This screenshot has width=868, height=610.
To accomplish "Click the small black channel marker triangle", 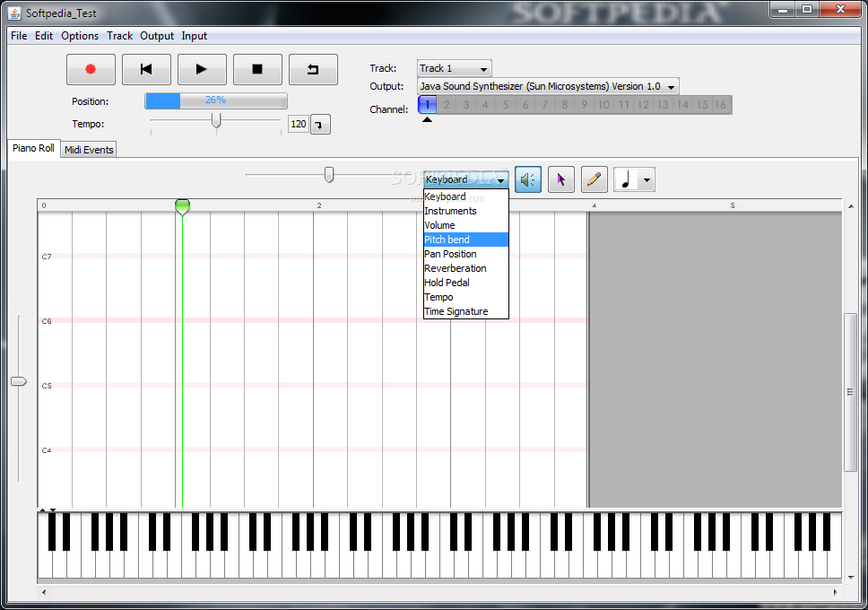I will 427,119.
